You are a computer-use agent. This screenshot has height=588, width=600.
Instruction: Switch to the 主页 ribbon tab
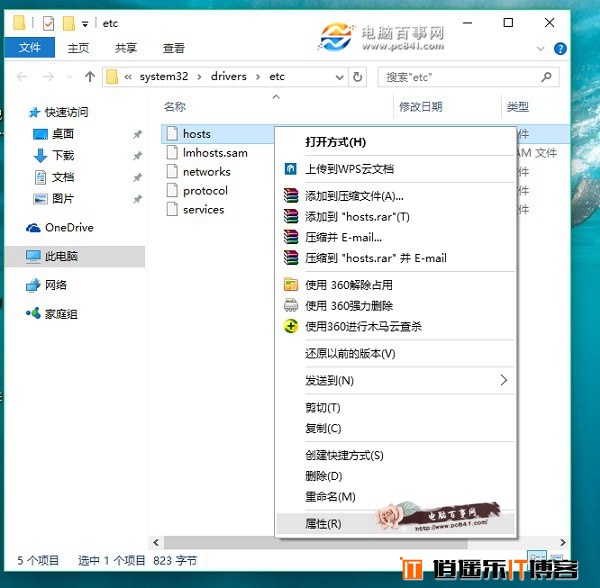(78, 48)
